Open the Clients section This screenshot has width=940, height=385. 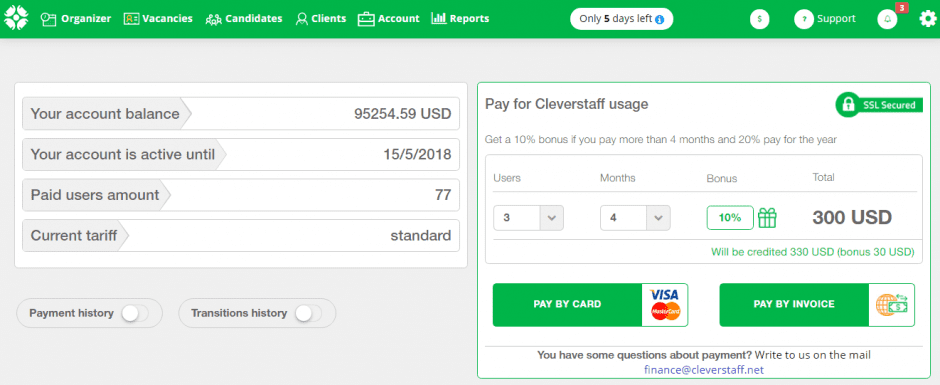[321, 19]
